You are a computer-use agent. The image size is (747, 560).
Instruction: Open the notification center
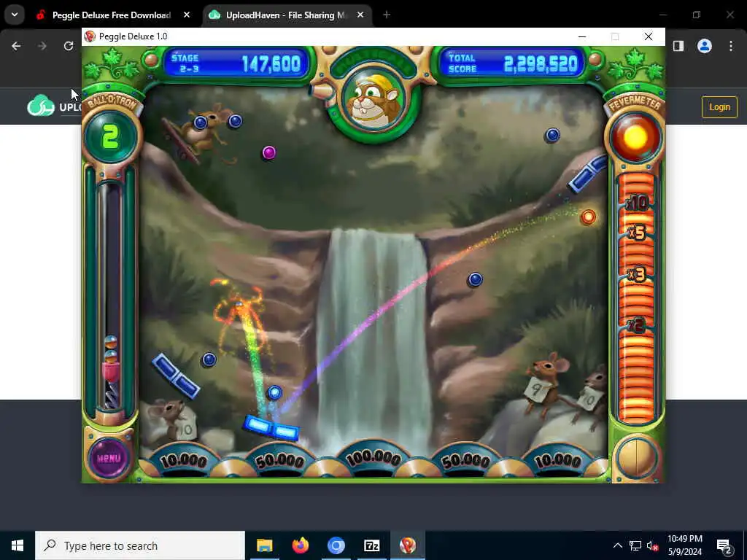pyautogui.click(x=724, y=545)
